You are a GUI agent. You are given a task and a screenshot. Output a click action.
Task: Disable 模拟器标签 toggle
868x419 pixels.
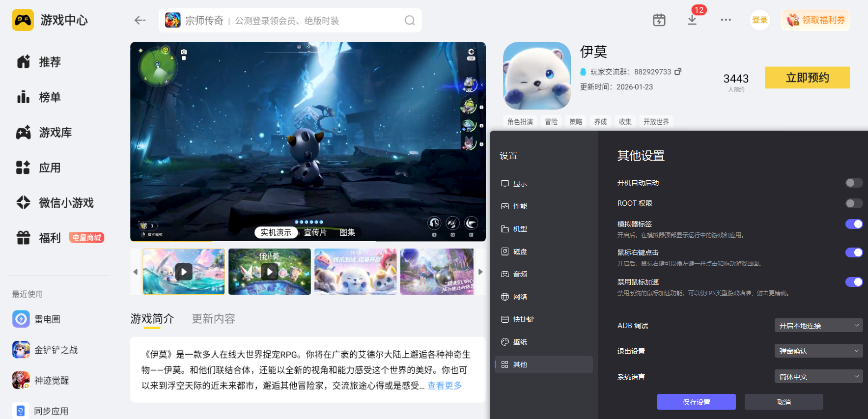click(x=854, y=224)
